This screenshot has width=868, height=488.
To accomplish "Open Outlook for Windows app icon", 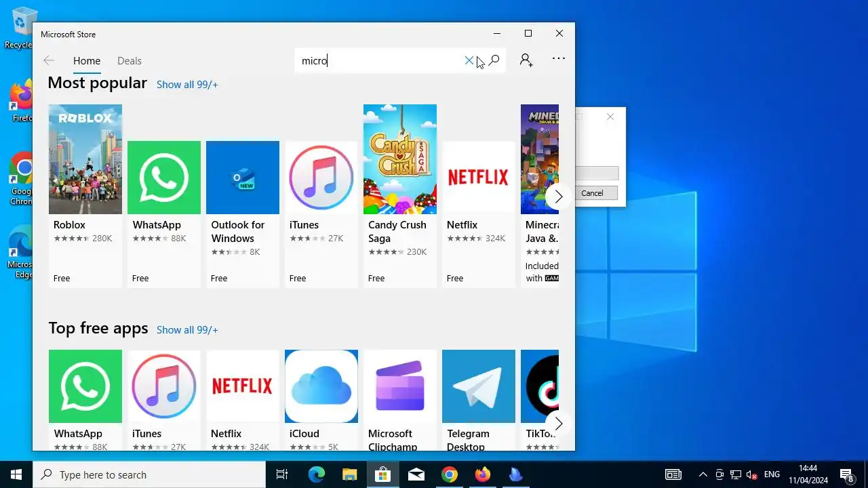I will pos(243,178).
